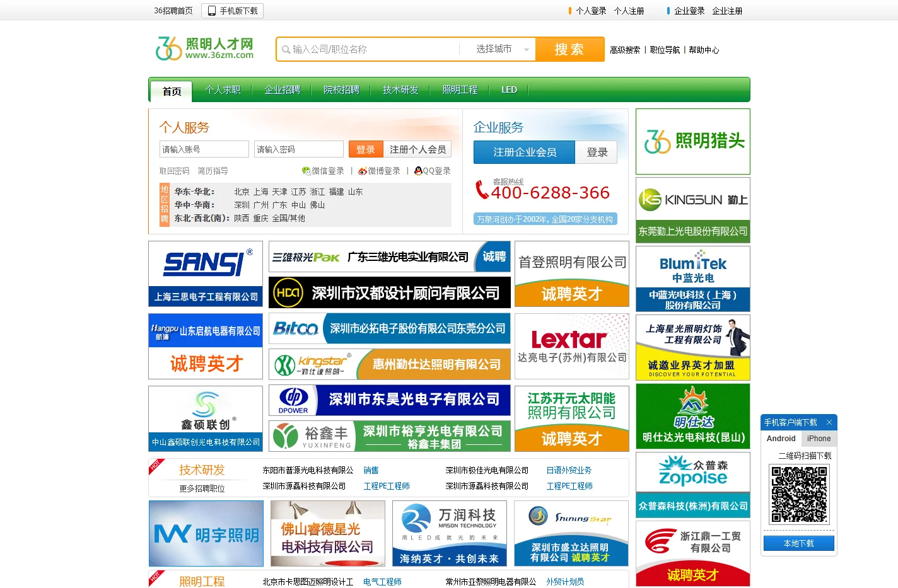The height and width of the screenshot is (588, 898).
Task: Click the 日语外贸业务 job link
Action: [569, 470]
